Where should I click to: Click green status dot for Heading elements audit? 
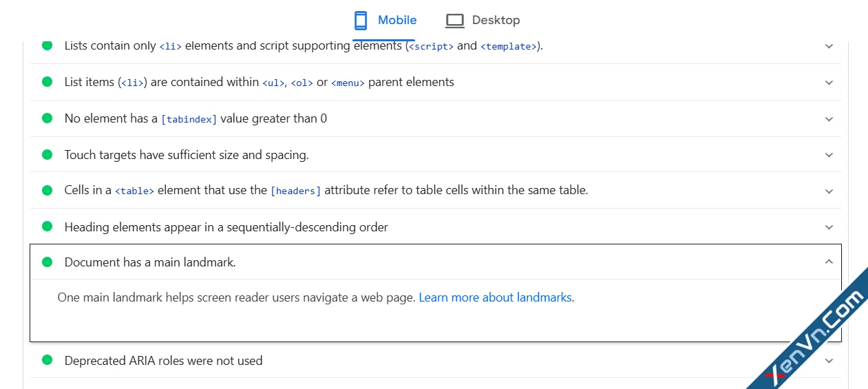(x=47, y=227)
